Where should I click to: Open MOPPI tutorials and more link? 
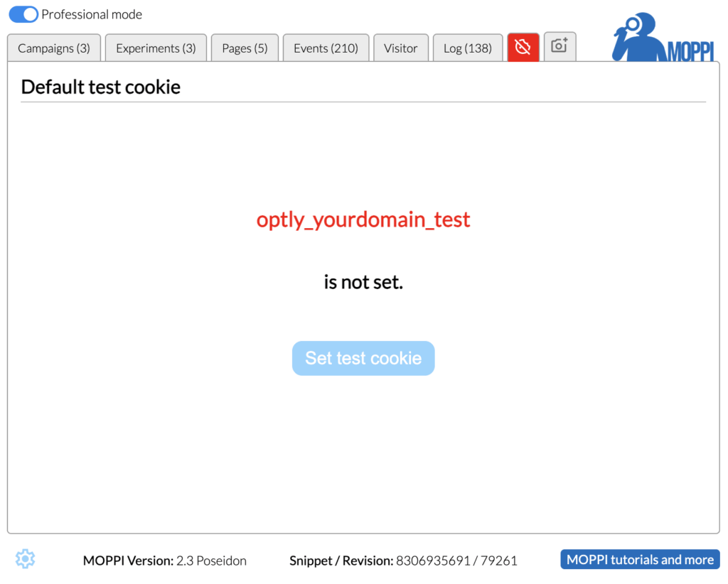(640, 559)
